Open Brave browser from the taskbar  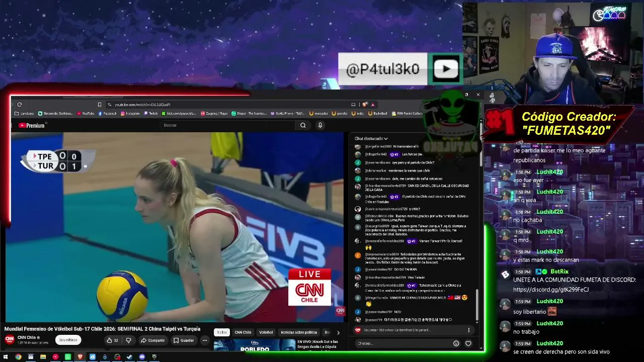click(x=80, y=357)
